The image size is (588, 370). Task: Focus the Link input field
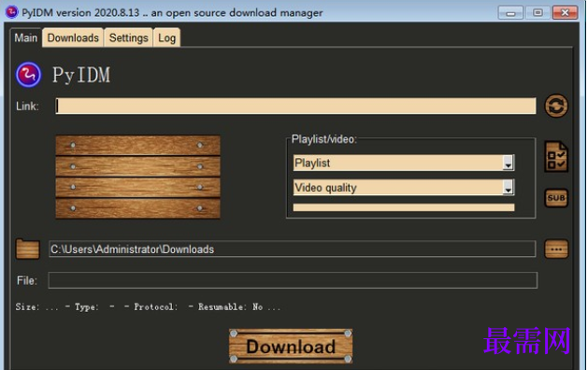click(295, 106)
